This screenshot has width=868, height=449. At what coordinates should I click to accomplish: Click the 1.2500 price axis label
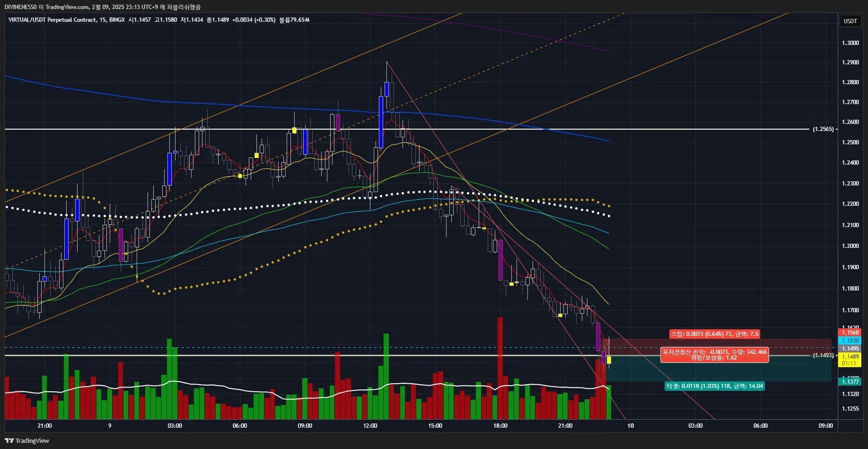[x=850, y=142]
